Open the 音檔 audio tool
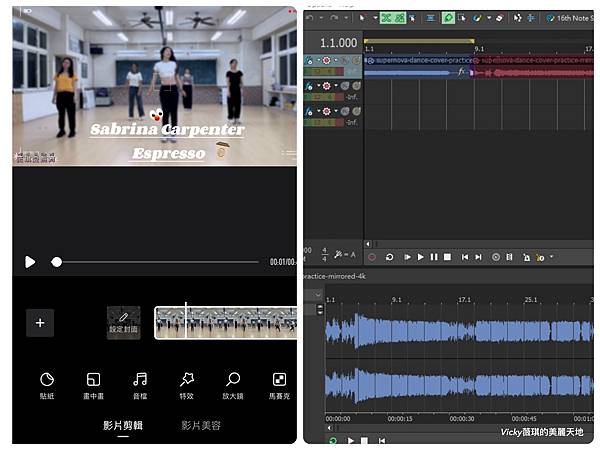Image resolution: width=600 pixels, height=450 pixels. [x=140, y=386]
